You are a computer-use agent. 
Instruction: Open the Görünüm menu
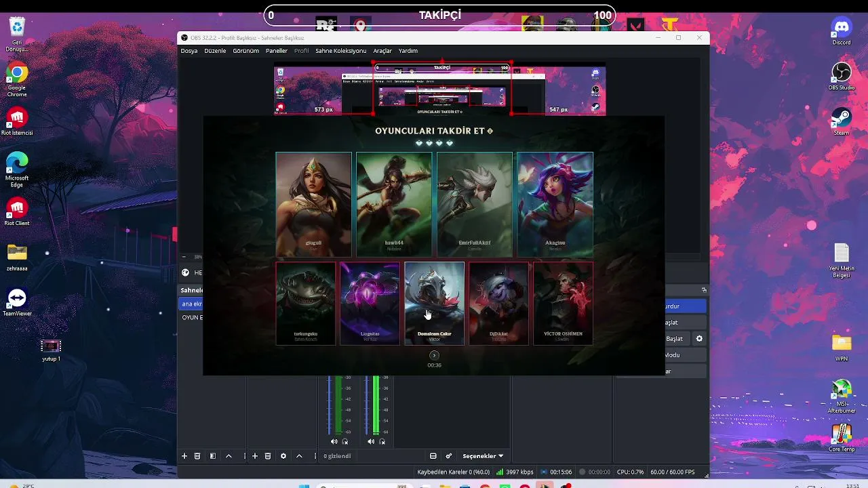[x=245, y=51]
